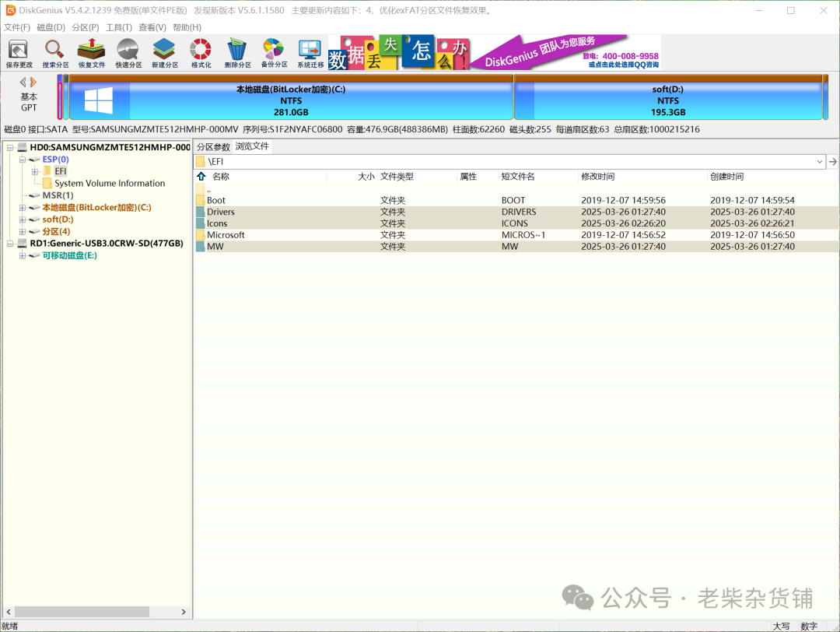The image size is (840, 632).
Task: Click the 新建分区 new partition icon
Action: tap(164, 53)
